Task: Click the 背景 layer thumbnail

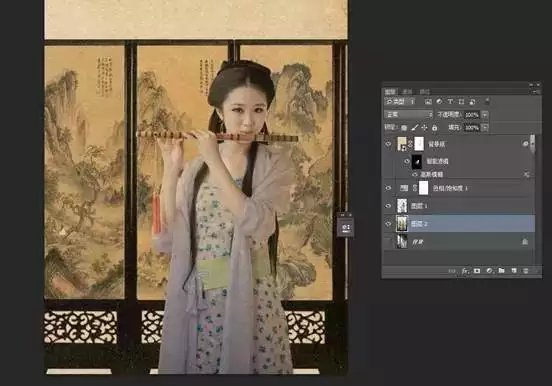Action: [402, 242]
